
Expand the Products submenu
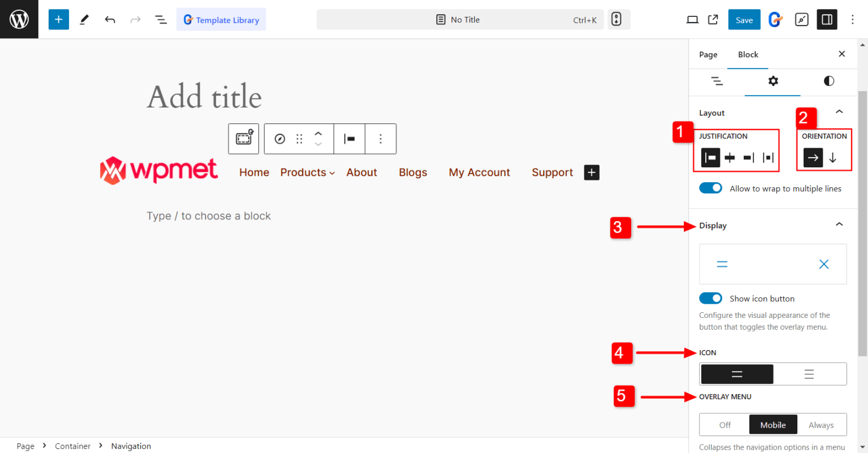(x=331, y=172)
